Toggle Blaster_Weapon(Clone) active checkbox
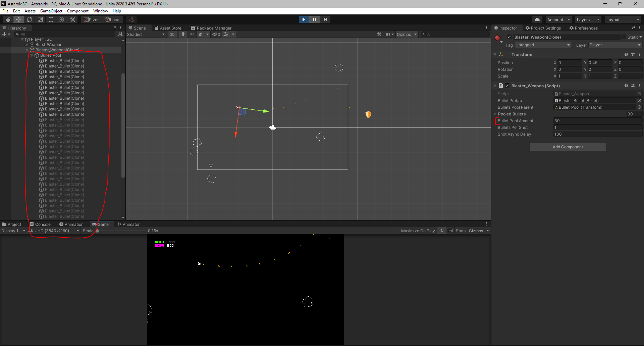644x346 pixels. tap(509, 37)
